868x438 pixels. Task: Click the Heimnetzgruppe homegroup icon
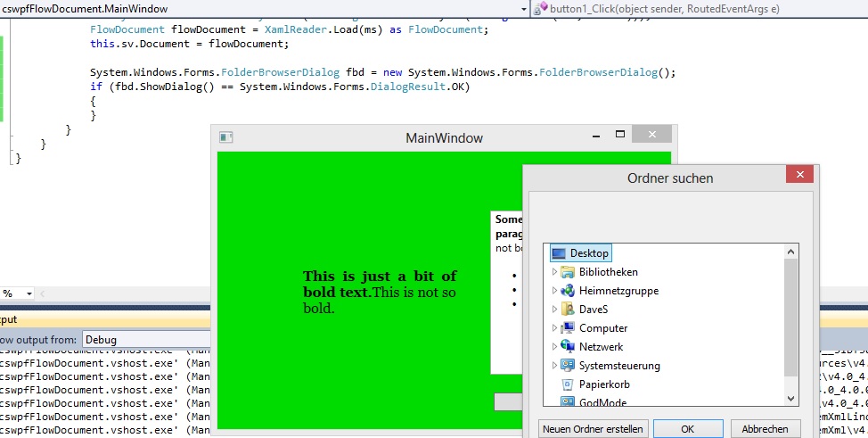pos(568,291)
